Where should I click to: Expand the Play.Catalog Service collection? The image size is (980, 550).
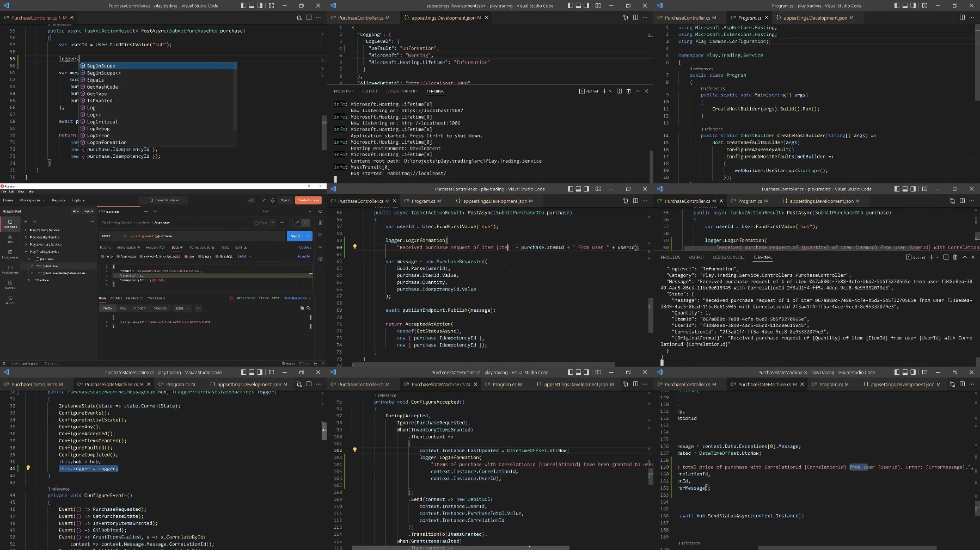click(26, 230)
